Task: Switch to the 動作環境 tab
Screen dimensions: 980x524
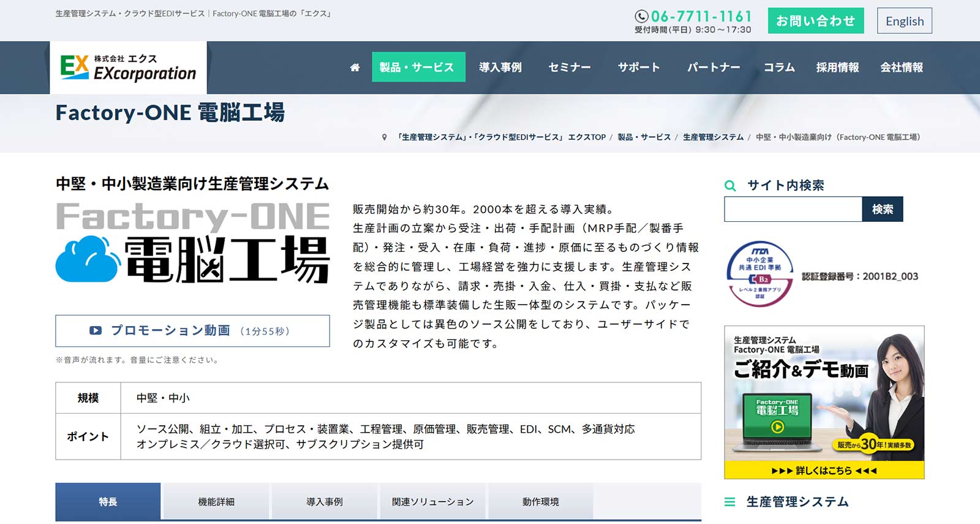Action: (541, 502)
